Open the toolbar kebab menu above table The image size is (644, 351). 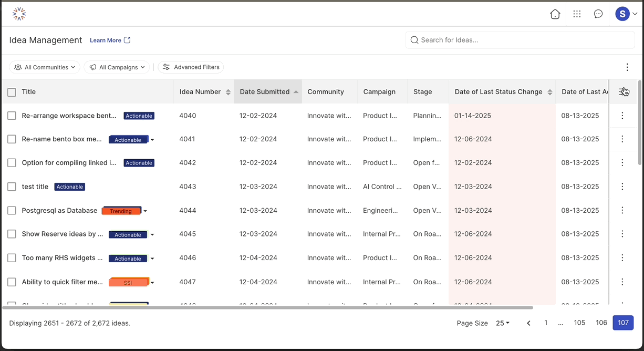(x=627, y=67)
